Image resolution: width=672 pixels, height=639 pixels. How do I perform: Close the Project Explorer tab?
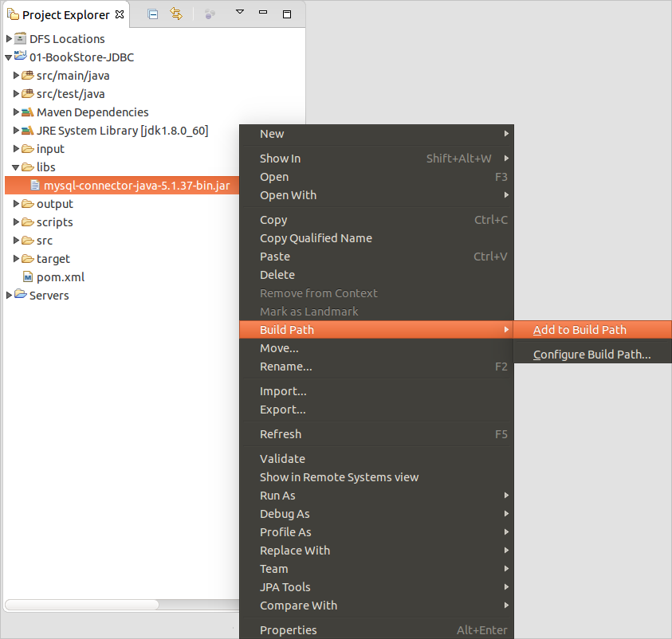(120, 14)
